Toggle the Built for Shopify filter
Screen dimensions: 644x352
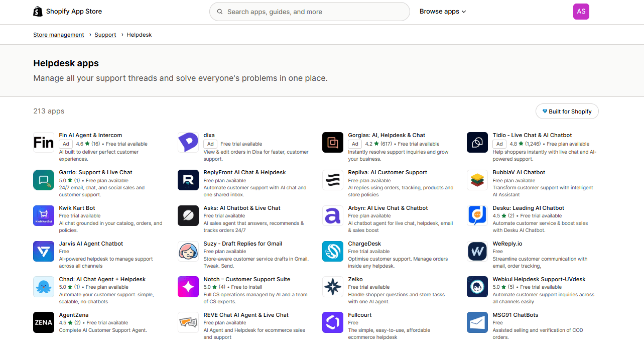[x=567, y=111]
